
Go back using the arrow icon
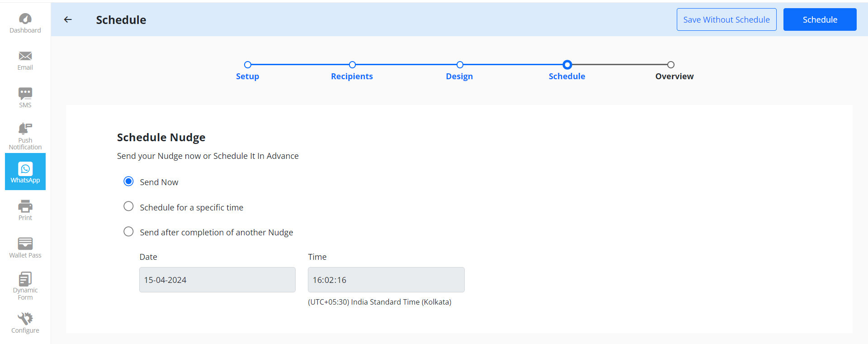pyautogui.click(x=68, y=19)
